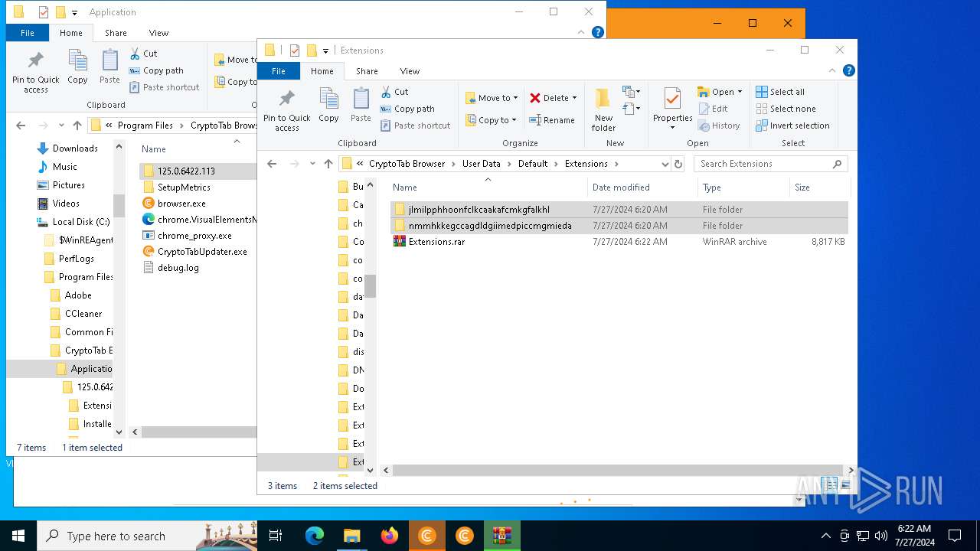The image size is (980, 551).
Task: Select chrome_proxy.exe in Application window
Action: 194,236
